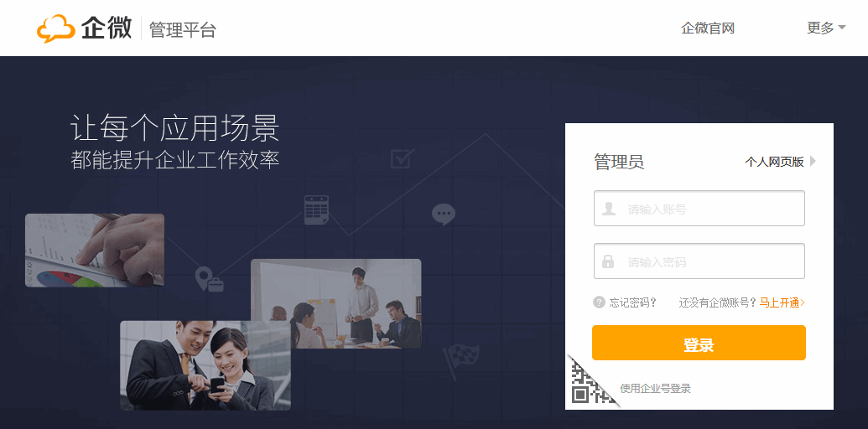
Task: Switch to 个人网页版 login
Action: 774,162
